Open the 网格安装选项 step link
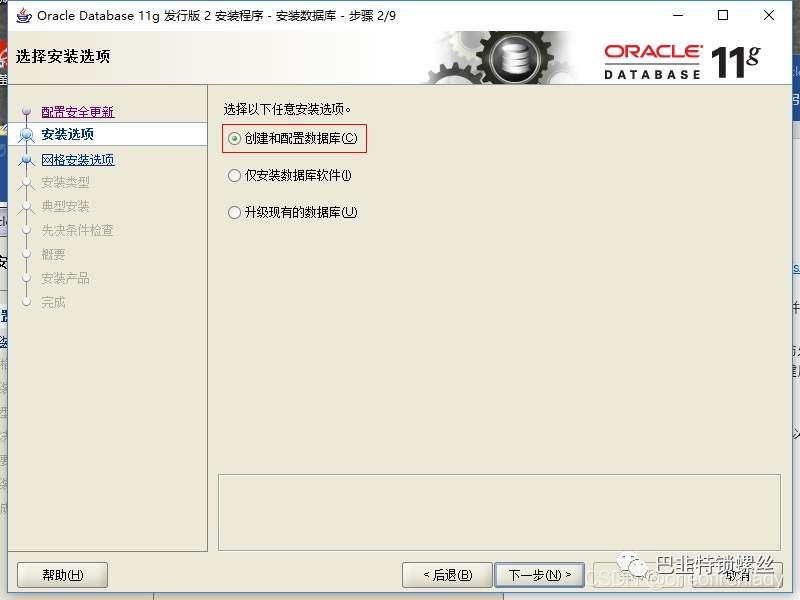Screen dimensions: 800x600 [x=78, y=160]
